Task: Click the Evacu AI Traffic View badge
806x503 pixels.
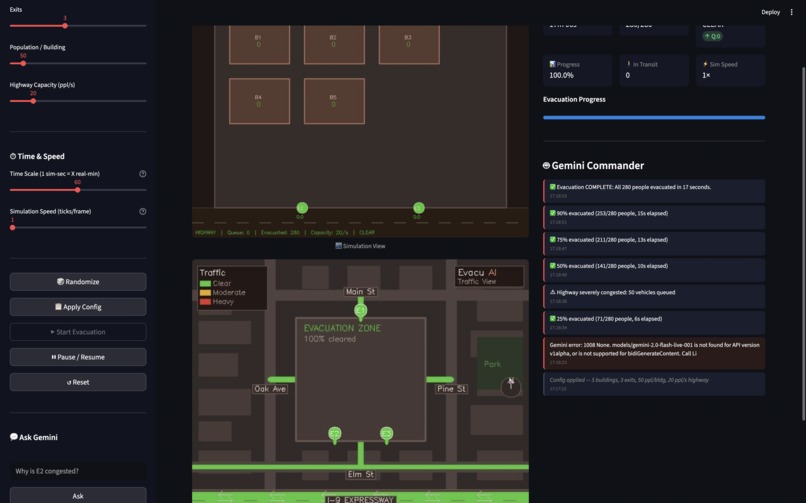Action: 489,276
